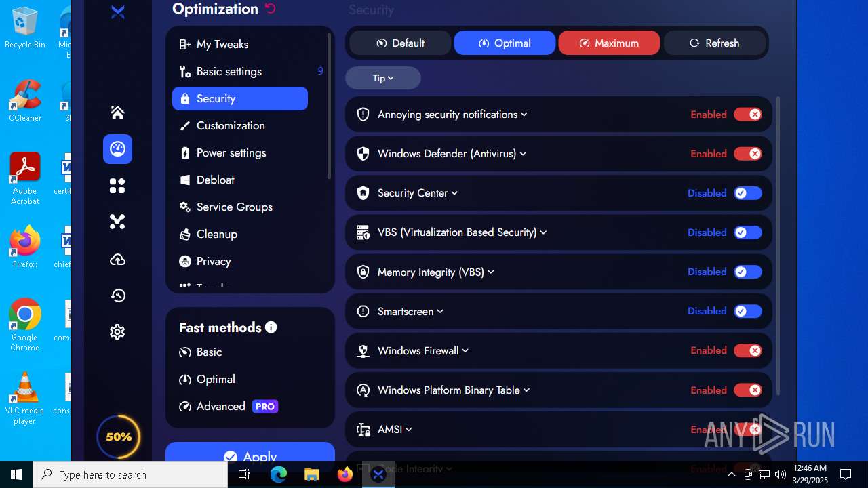The image size is (868, 488).
Task: Expand Windows Defender (Antivirus) details chevron
Action: pyautogui.click(x=523, y=154)
